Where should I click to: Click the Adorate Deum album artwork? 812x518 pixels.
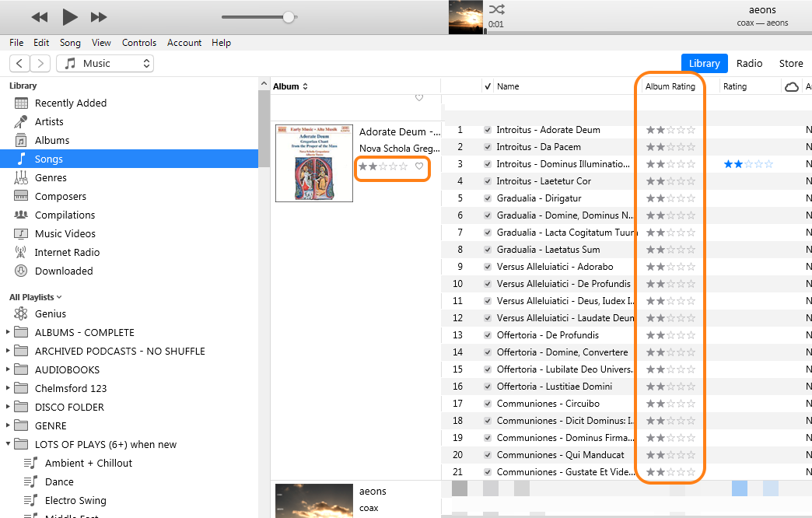point(314,163)
